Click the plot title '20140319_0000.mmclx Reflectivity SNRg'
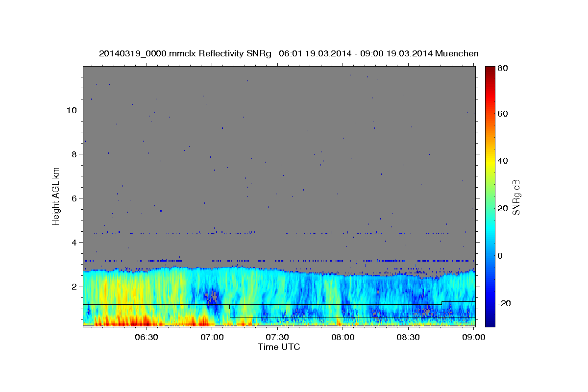This screenshot has height=392, width=588. (x=185, y=53)
